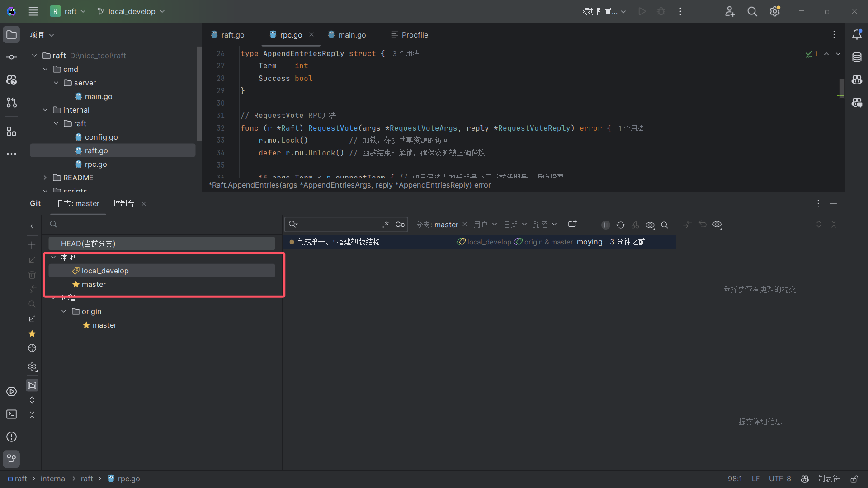Collapse the cmd folder
The image size is (868, 488).
pos(45,69)
